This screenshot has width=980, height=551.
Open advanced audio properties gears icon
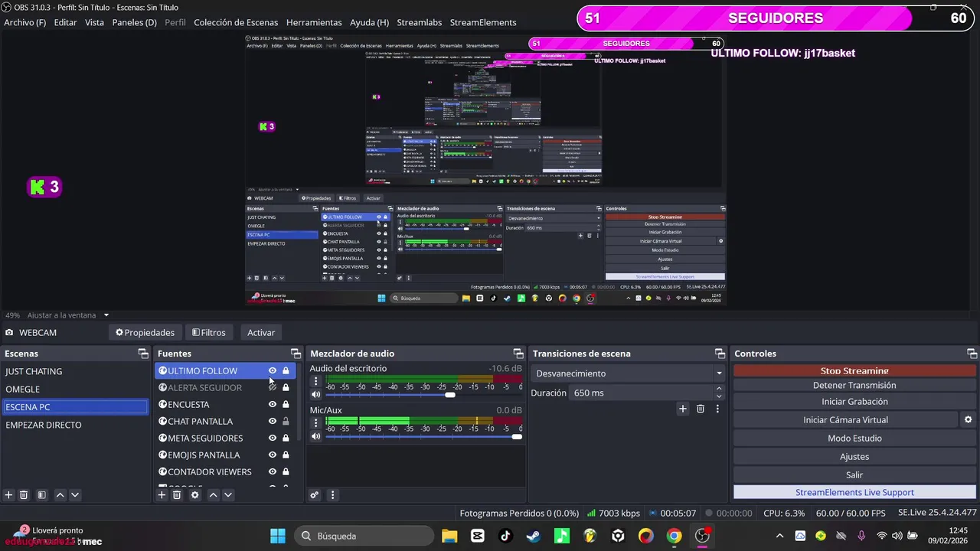[x=315, y=495]
